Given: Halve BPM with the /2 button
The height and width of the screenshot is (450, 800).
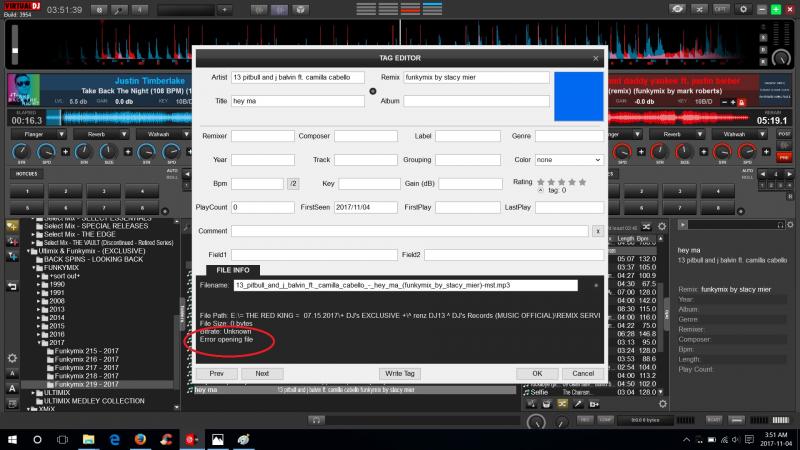Looking at the screenshot, I should tap(293, 184).
